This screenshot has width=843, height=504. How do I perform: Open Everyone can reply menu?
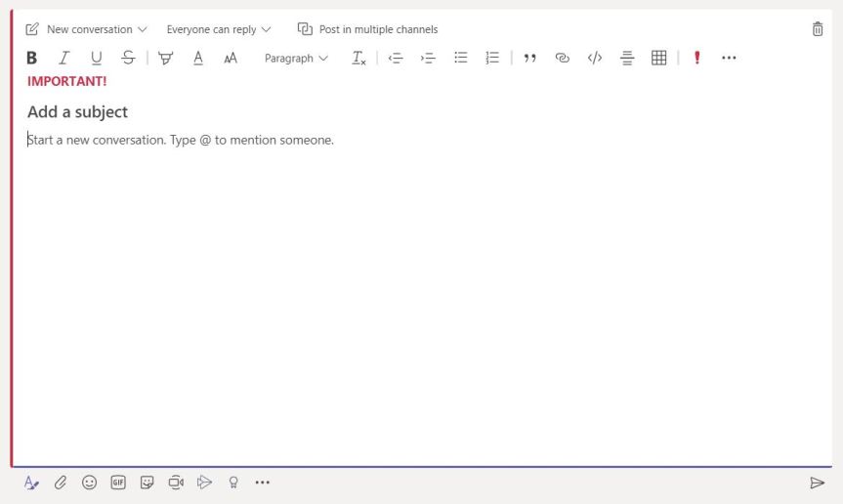(x=218, y=29)
